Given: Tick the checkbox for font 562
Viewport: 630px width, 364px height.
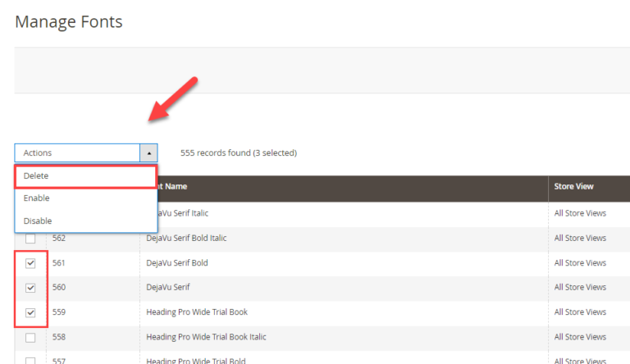Looking at the screenshot, I should point(30,239).
